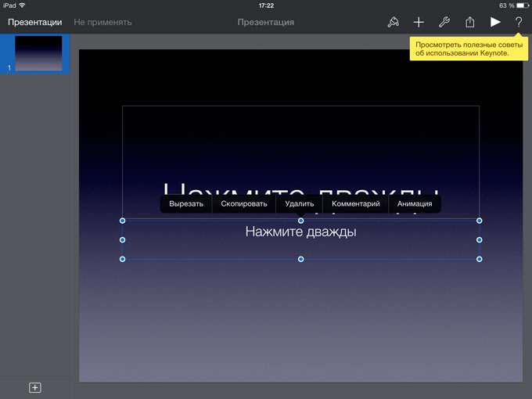Choose Вырезать in the context menu
This screenshot has width=532, height=399.
(186, 204)
